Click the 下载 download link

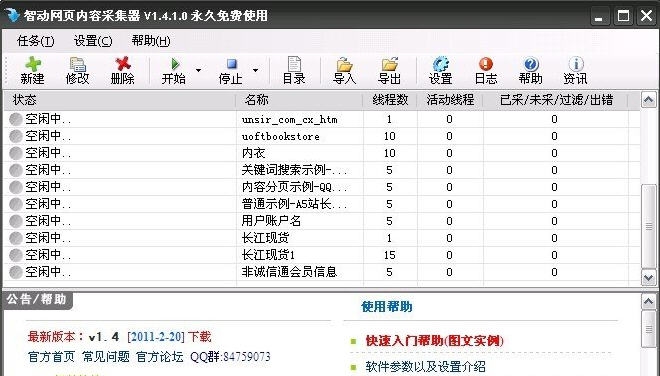tap(200, 337)
